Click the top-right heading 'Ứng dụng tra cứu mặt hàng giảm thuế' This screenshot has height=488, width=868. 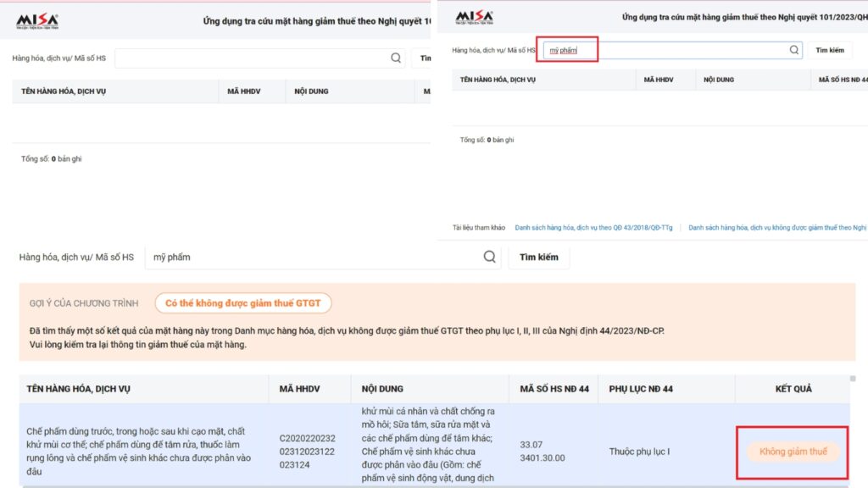click(x=744, y=17)
